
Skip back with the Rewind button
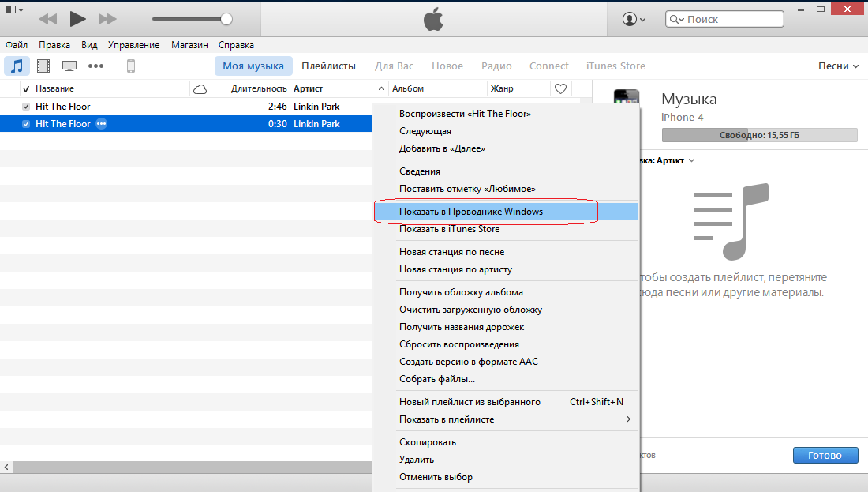(x=48, y=19)
